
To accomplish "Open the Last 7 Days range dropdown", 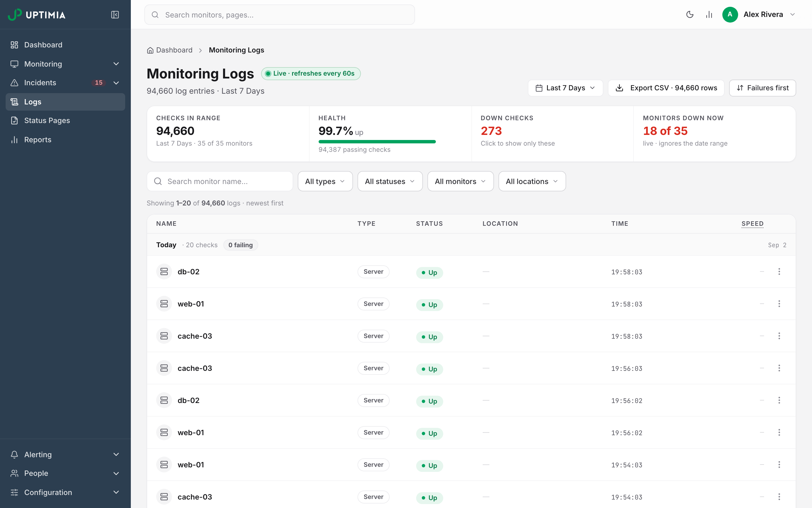I will (x=565, y=88).
